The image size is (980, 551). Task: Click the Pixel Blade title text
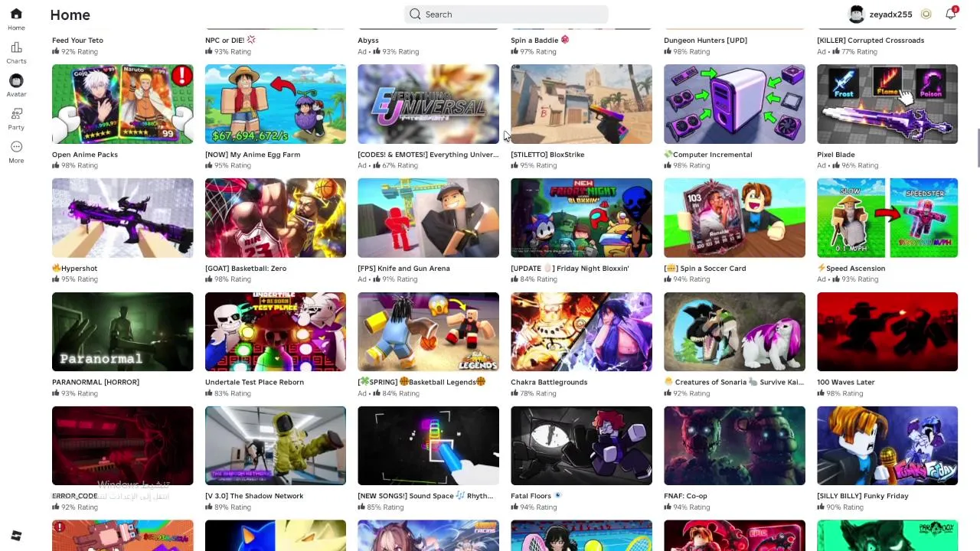(836, 155)
